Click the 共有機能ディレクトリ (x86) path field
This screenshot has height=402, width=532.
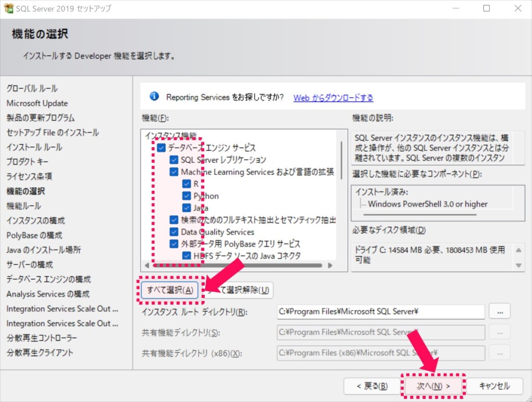click(381, 353)
